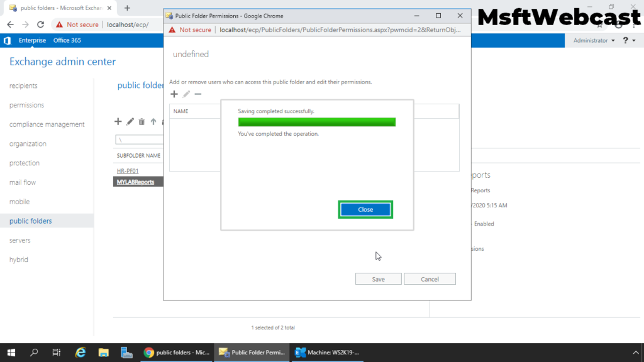Delete public folder with trash icon

142,121
